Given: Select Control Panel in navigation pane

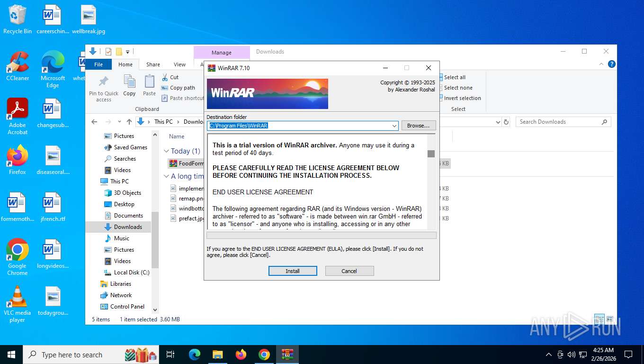Looking at the screenshot, I should point(122,307).
